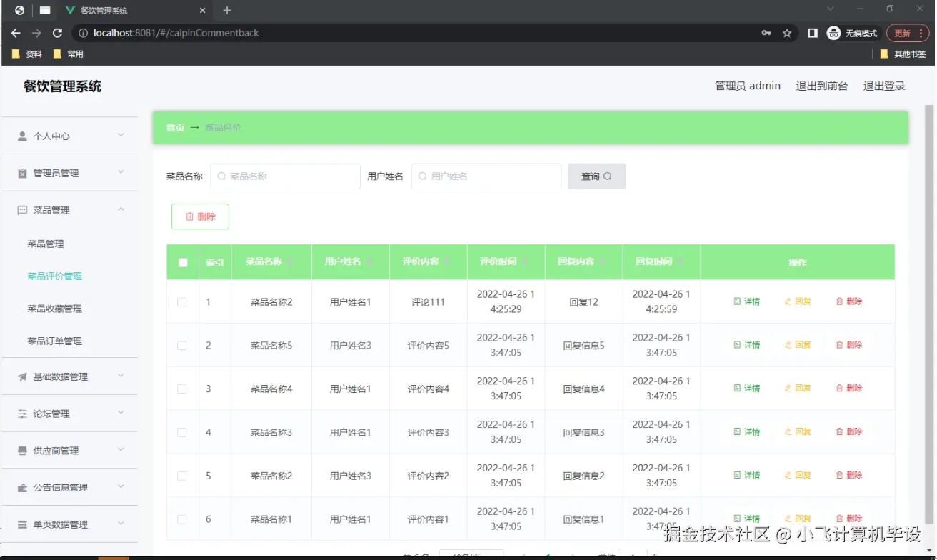Reload the page with the refresh icon

58,33
